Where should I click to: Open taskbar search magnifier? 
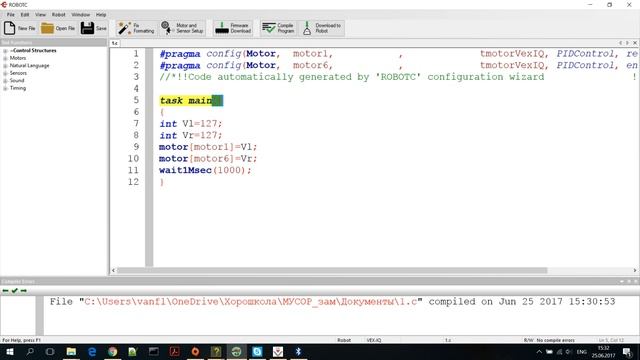[30, 351]
